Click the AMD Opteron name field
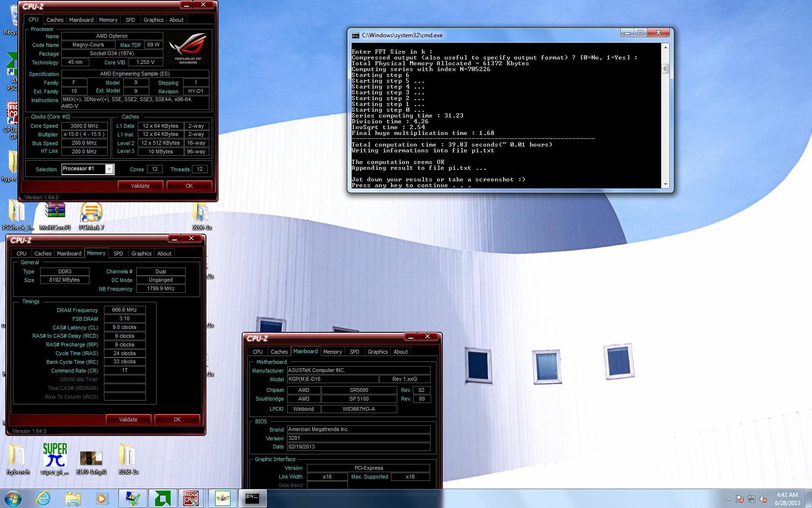 point(112,36)
